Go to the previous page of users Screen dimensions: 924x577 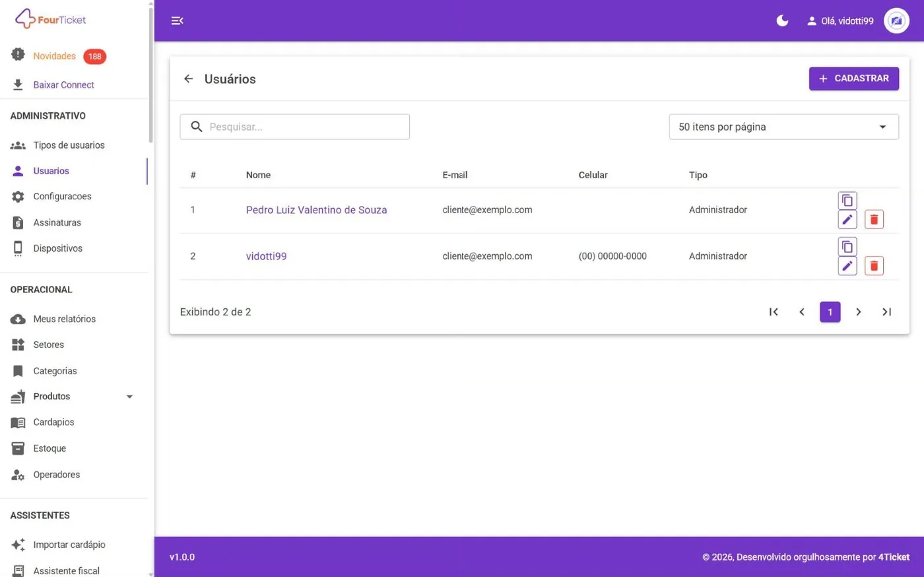802,312
